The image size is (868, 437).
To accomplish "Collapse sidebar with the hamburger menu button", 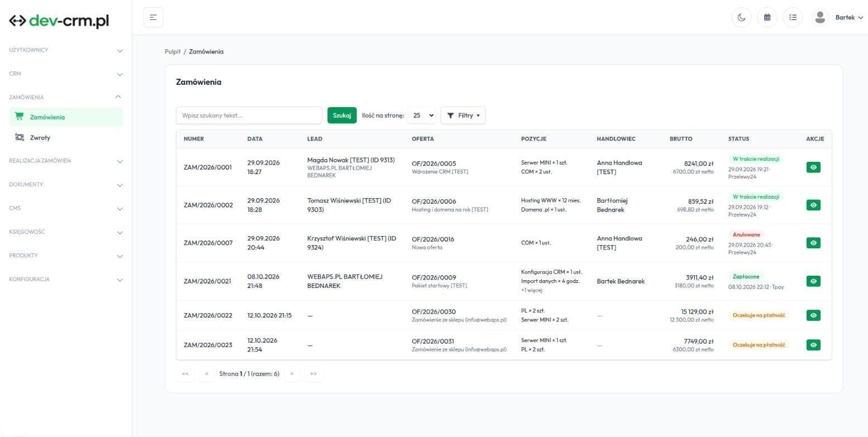I will 153,17.
